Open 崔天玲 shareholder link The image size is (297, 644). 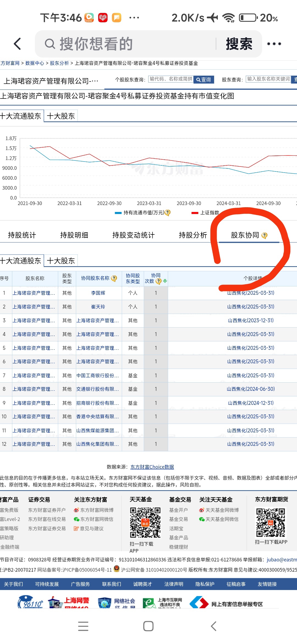[x=98, y=307]
